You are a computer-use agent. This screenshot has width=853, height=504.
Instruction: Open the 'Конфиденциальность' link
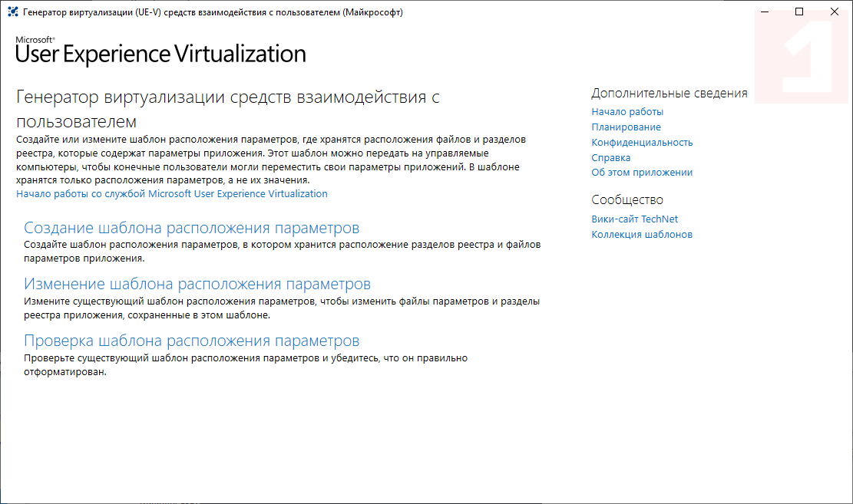642,143
